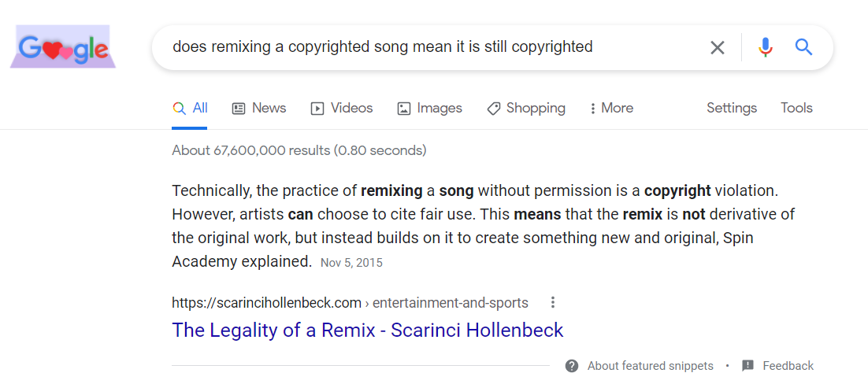Click the About featured snippets question mark icon

click(x=572, y=366)
